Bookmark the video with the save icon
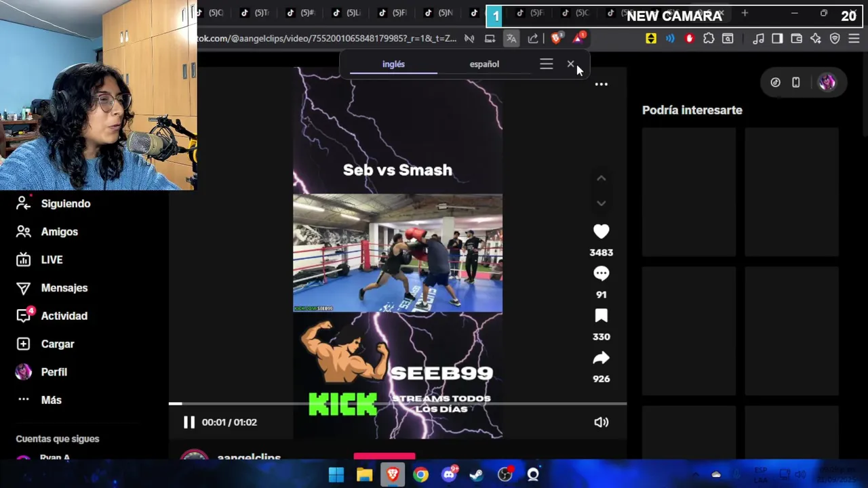Viewport: 868px width, 488px height. click(x=601, y=316)
